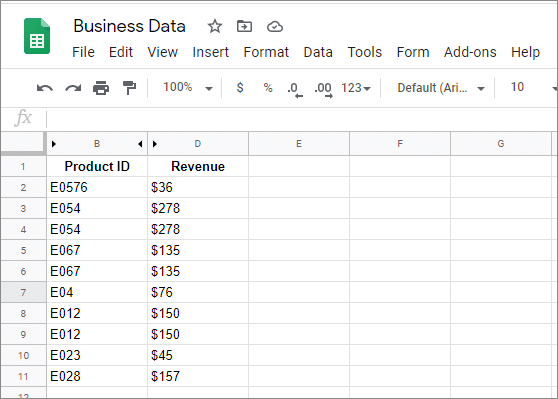Select column E header
Viewport: 558px width, 399px height.
pyautogui.click(x=299, y=144)
